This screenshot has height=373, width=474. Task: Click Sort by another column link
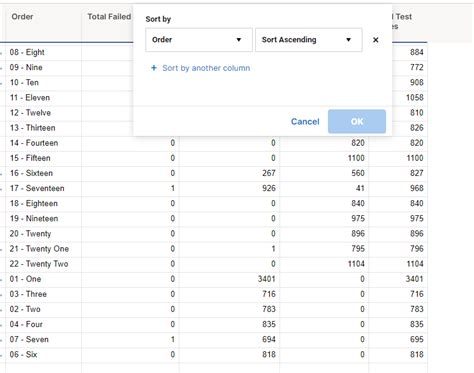click(x=206, y=68)
